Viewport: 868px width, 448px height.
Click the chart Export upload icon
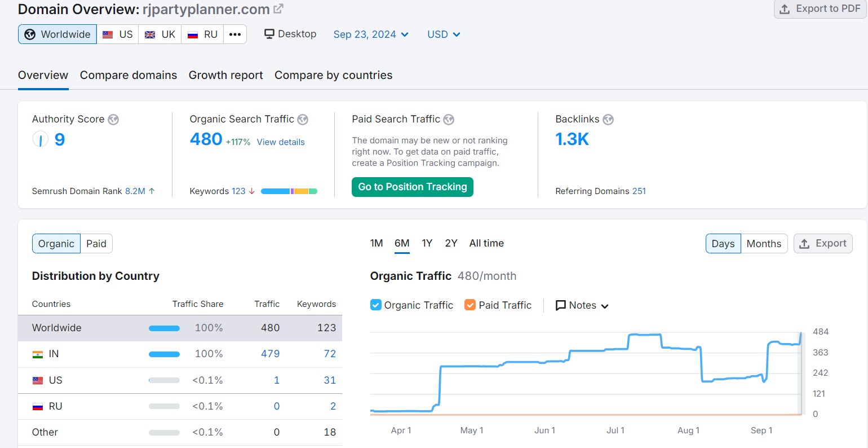pos(805,244)
